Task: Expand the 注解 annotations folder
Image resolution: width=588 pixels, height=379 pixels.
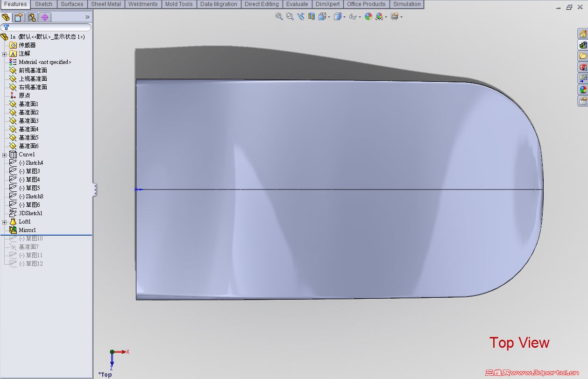Action: (x=4, y=54)
